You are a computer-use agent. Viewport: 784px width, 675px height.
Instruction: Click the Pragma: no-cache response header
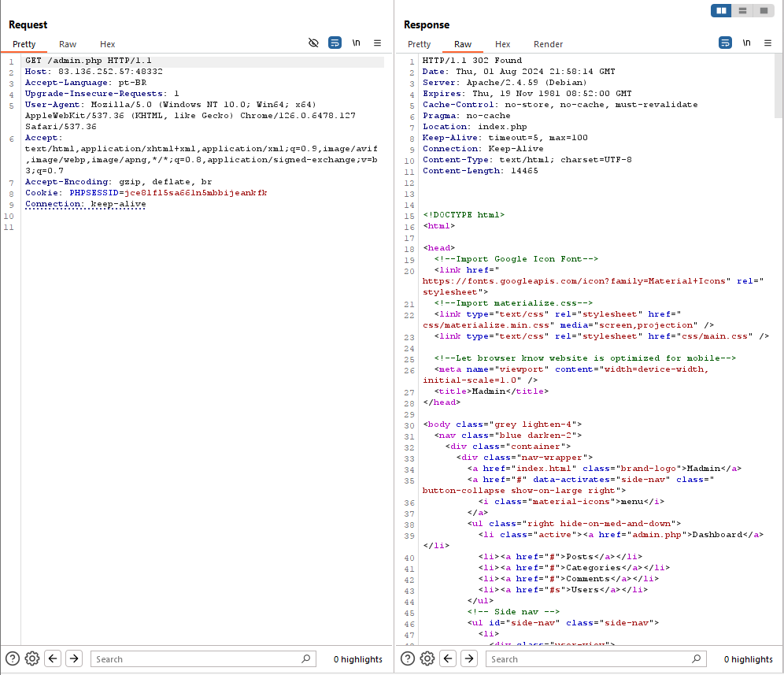point(467,116)
